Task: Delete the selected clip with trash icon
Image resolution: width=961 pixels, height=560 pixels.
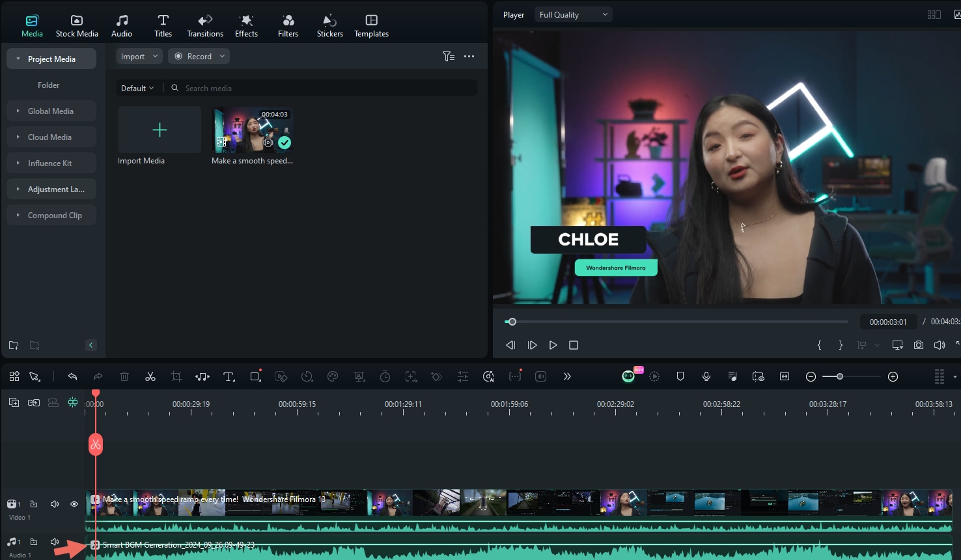Action: (x=124, y=376)
